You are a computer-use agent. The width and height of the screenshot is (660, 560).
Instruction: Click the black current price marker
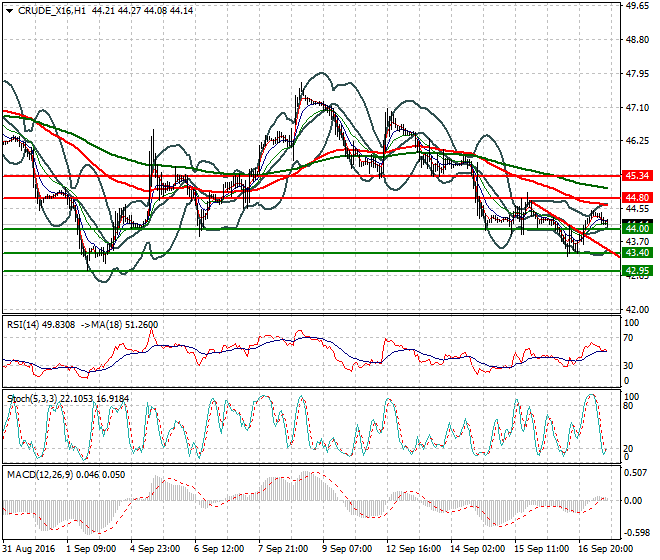[x=637, y=222]
